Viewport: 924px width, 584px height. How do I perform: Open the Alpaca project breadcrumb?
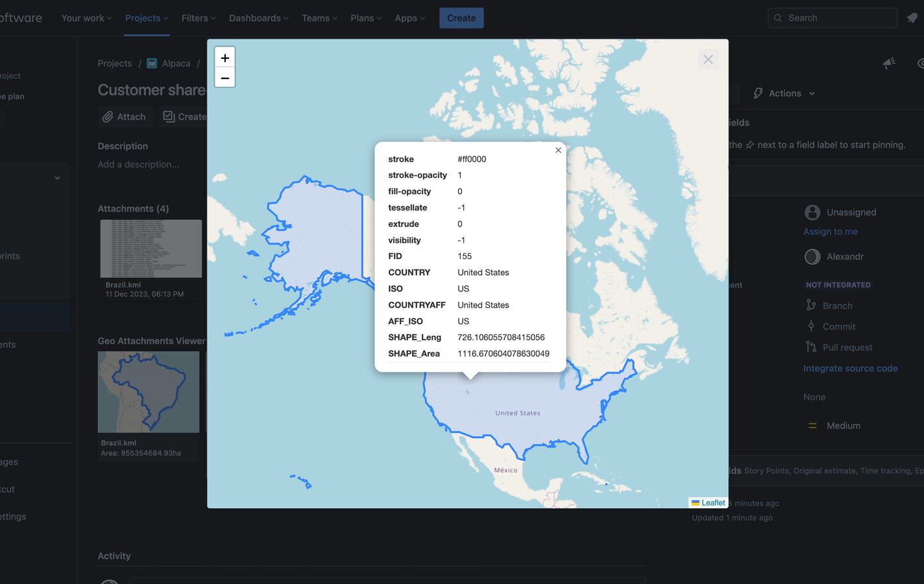point(176,64)
